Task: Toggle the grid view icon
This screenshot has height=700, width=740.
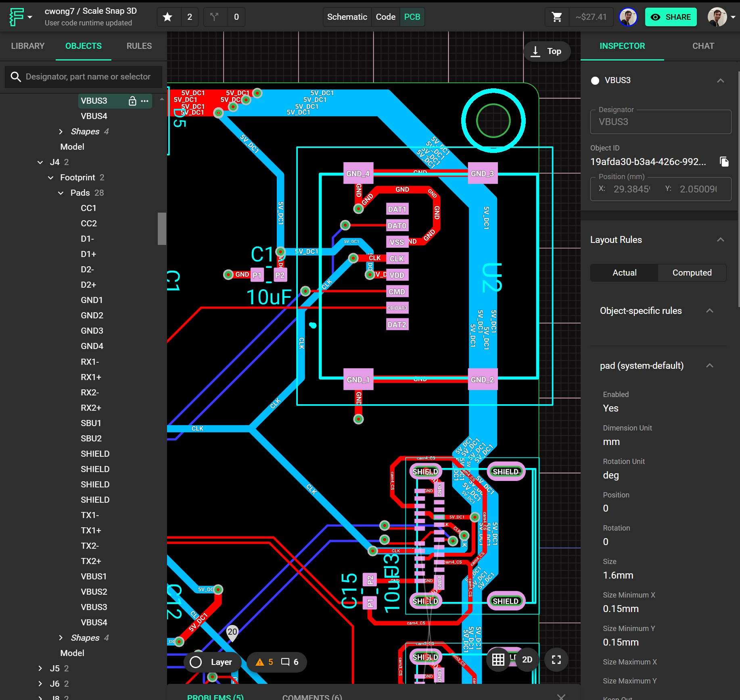Action: pos(498,660)
